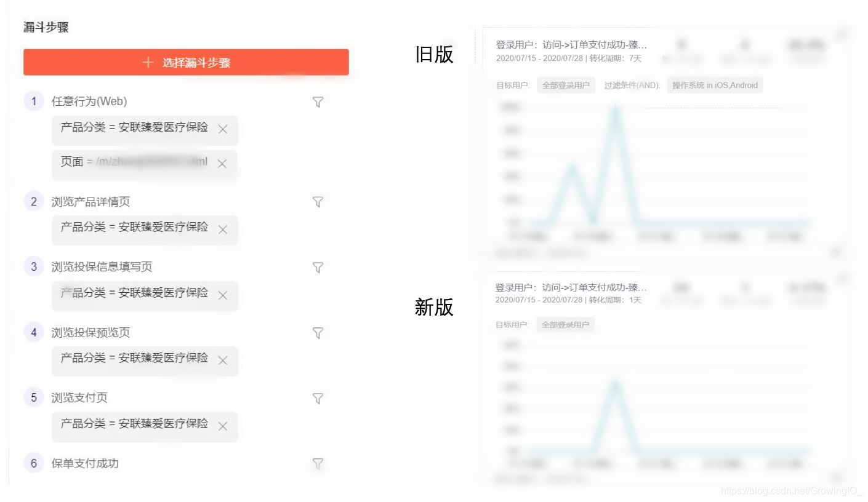Click step number circle 3
This screenshot has width=868, height=502.
click(34, 267)
